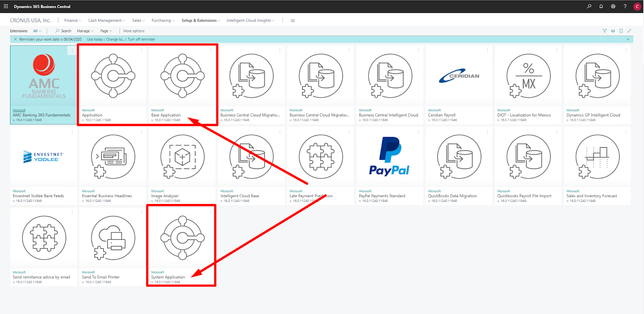Screen dimensions: 644x314
Task: Select the Image Analyzer extension icon
Action: tap(182, 157)
